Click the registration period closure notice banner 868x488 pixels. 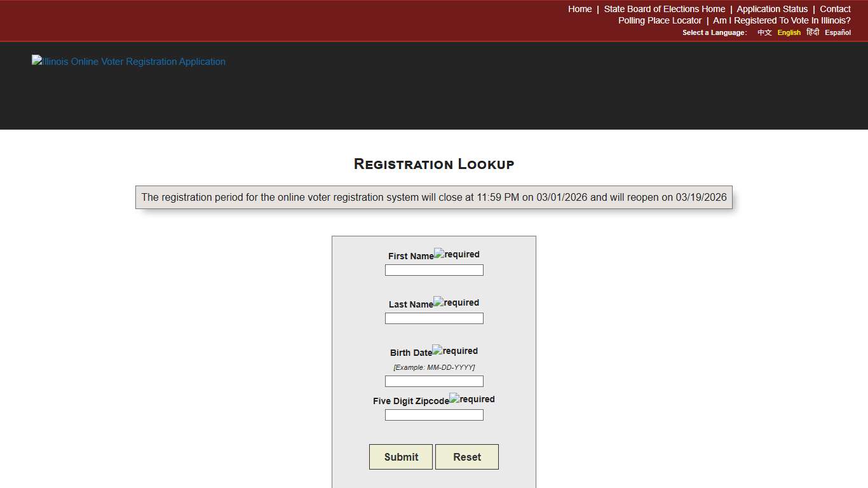tap(434, 197)
